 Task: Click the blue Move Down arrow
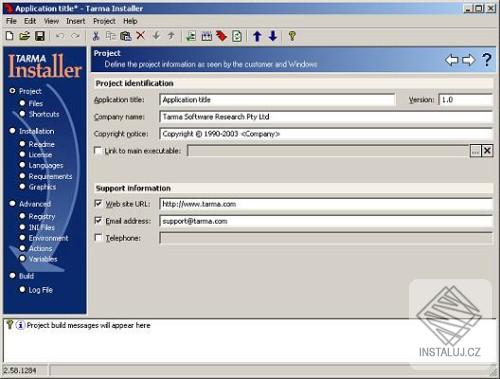(273, 36)
